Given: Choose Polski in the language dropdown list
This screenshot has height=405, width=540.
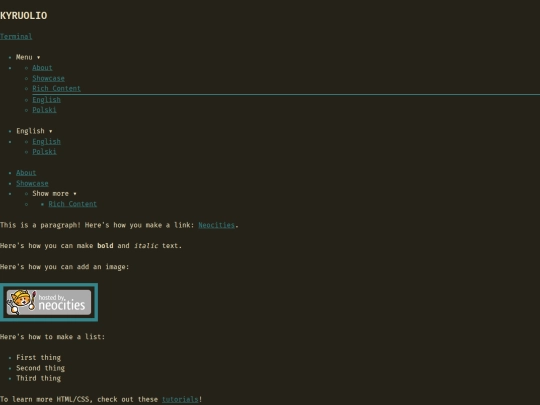Looking at the screenshot, I should pyautogui.click(x=44, y=152).
